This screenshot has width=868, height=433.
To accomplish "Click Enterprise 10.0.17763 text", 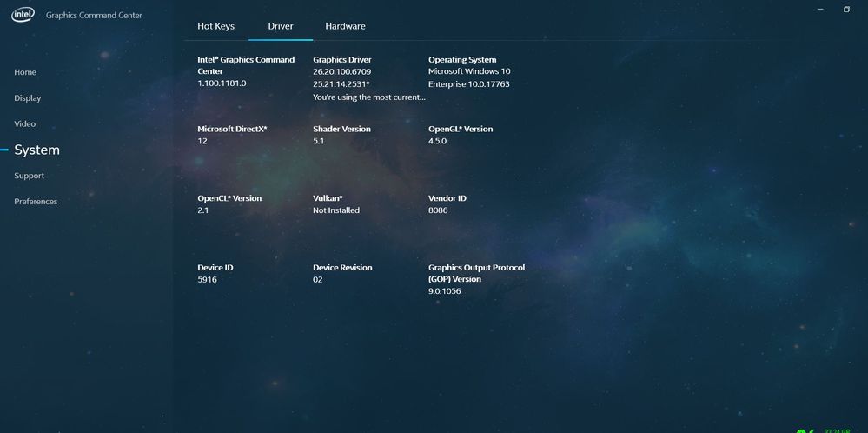I will coord(469,84).
